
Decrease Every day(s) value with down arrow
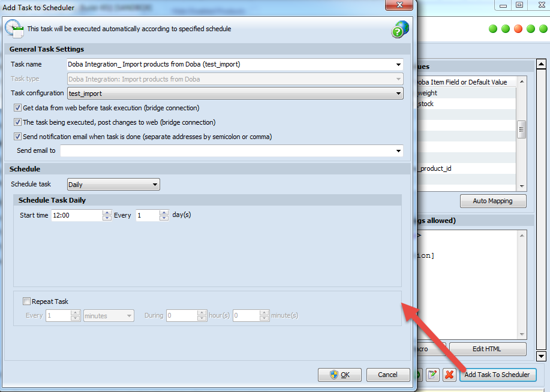(164, 218)
